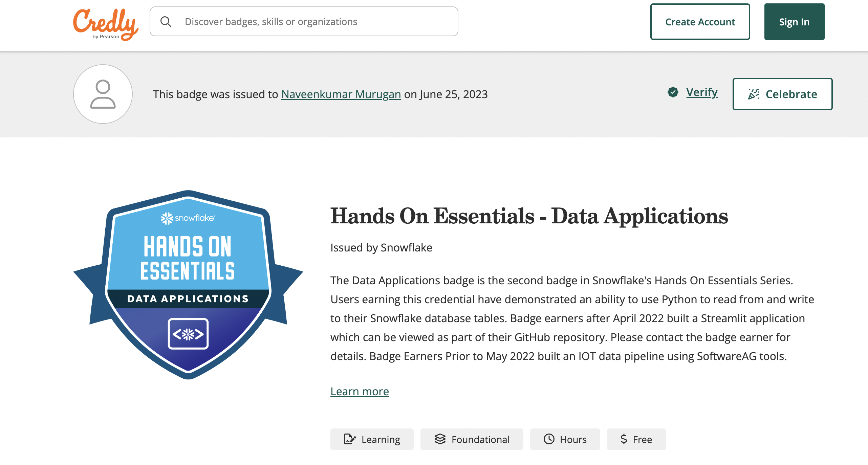Open the Hands On Essentials badge image

pos(188,285)
